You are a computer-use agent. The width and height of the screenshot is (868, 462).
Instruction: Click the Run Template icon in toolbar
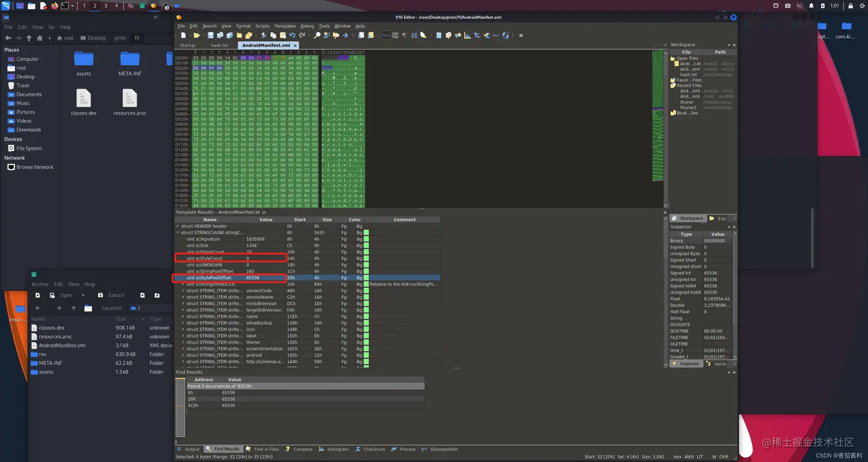[x=370, y=35]
